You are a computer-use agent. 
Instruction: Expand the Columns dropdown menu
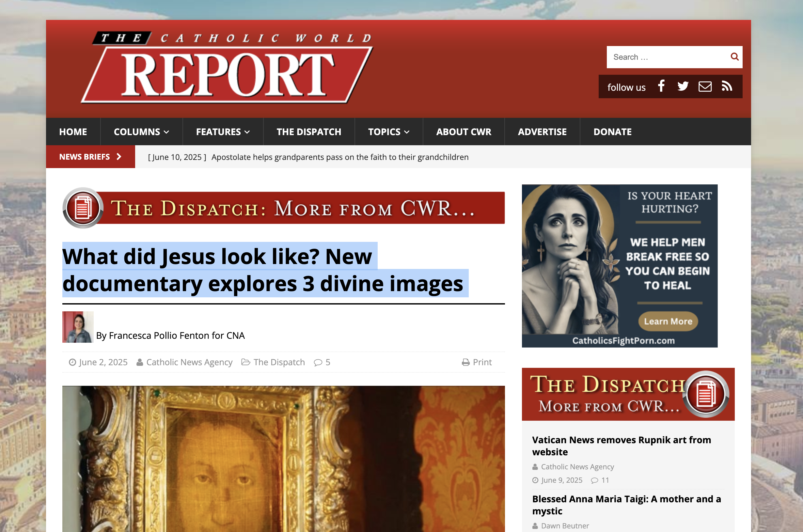click(x=141, y=132)
